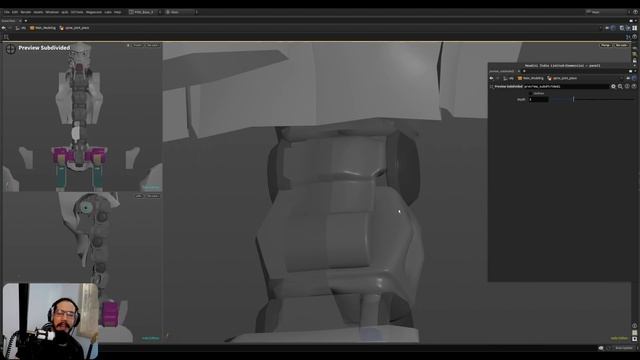
Task: Open the File menu
Action: coord(7,12)
